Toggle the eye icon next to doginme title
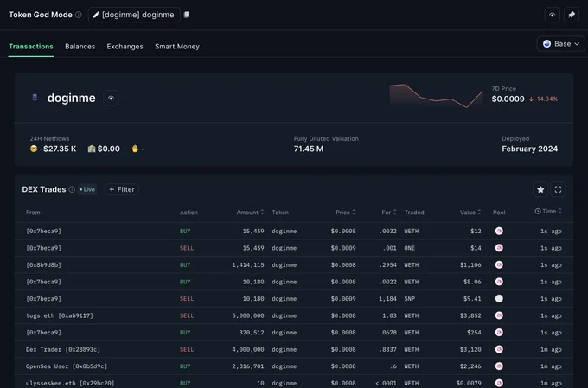This screenshot has width=588, height=388. 111,99
